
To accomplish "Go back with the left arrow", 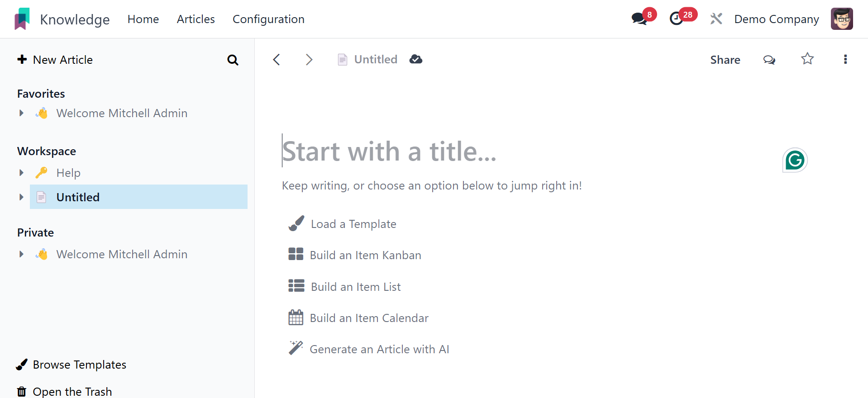I will [x=277, y=60].
